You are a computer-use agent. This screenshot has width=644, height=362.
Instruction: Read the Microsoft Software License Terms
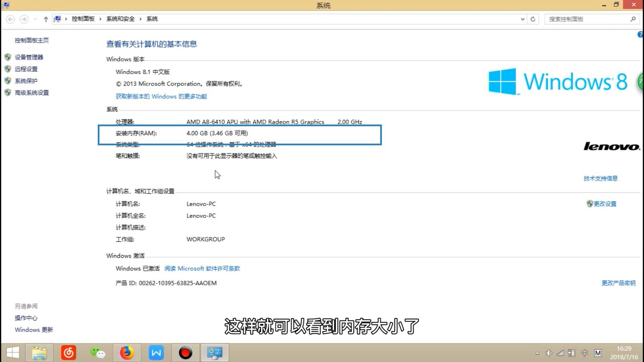pyautogui.click(x=202, y=268)
